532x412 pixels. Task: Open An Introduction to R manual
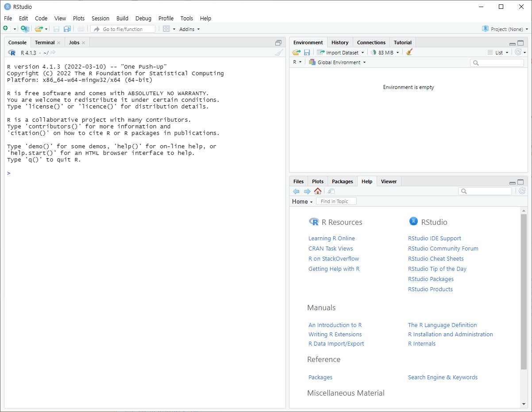tap(335, 325)
